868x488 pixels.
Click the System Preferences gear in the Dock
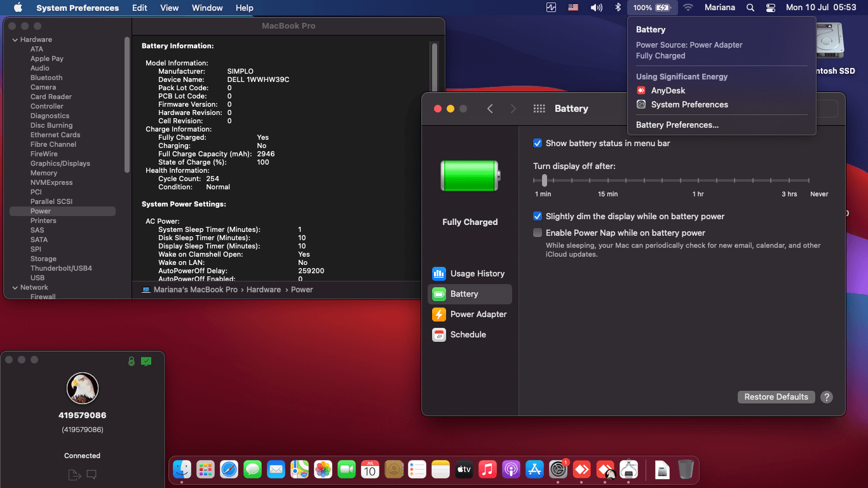558,470
